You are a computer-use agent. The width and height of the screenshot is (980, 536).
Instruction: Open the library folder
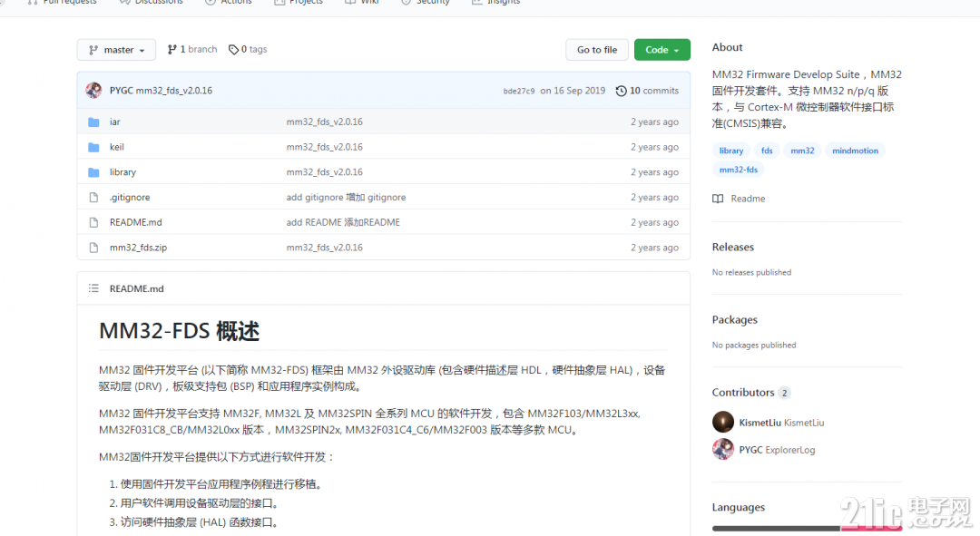pyautogui.click(x=122, y=171)
